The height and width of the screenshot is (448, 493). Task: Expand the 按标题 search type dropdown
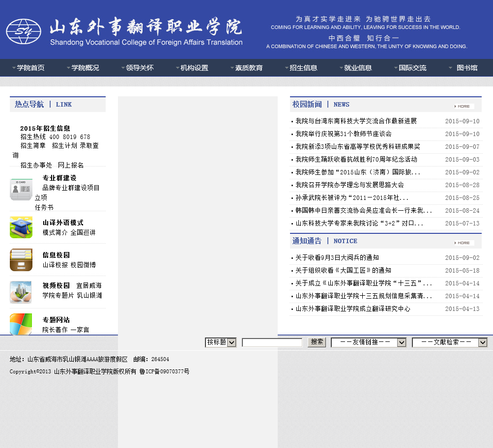point(221,342)
